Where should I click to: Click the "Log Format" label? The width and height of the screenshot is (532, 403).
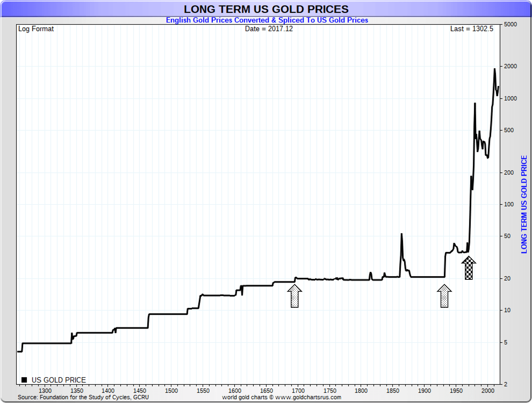(36, 29)
